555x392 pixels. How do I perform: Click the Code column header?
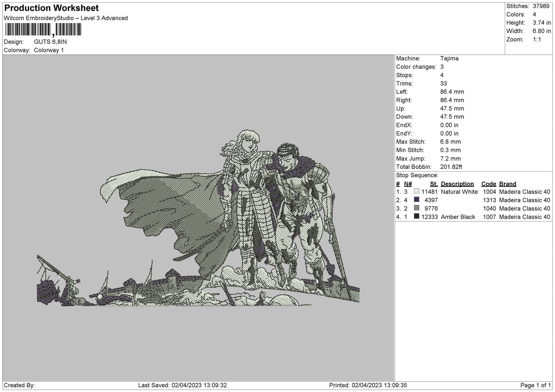[x=489, y=184]
